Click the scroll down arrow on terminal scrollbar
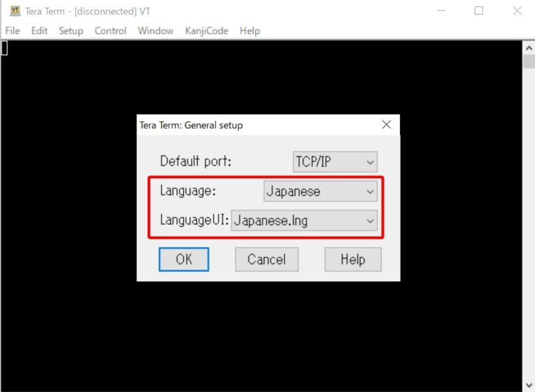 (x=529, y=385)
